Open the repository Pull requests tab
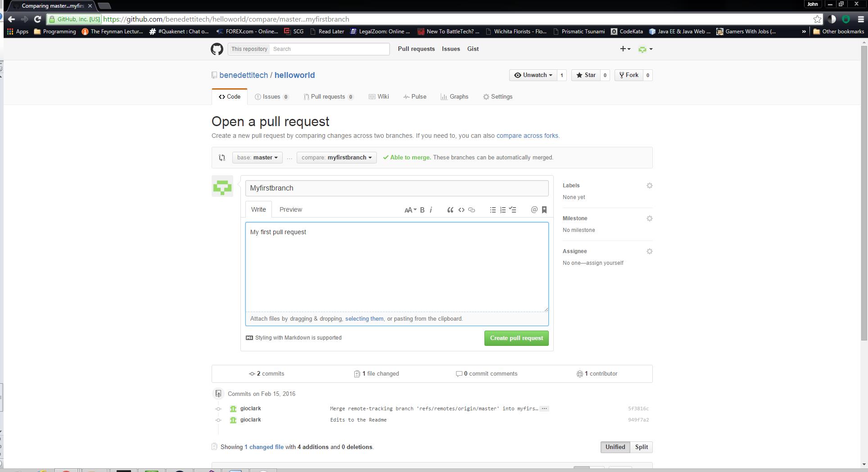 click(329, 97)
